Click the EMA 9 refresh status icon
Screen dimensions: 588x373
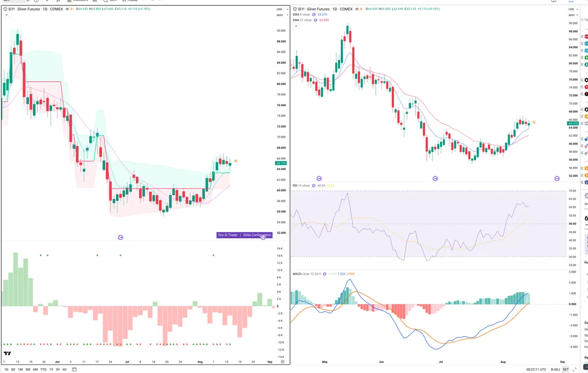[x=314, y=15]
